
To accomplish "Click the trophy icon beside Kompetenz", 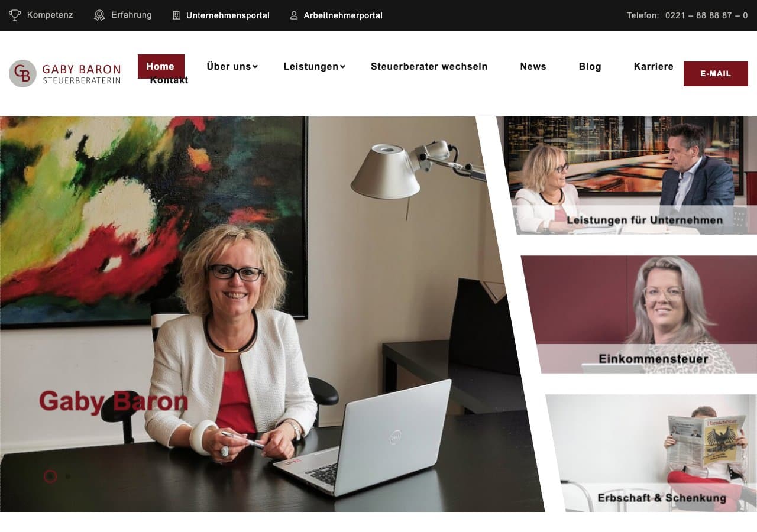I will pyautogui.click(x=15, y=15).
